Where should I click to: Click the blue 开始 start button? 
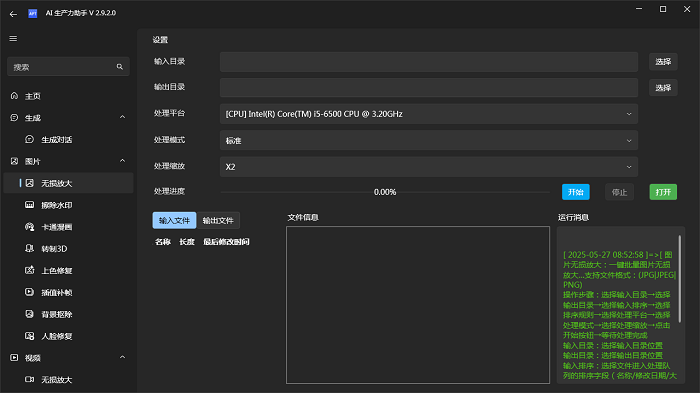point(575,192)
